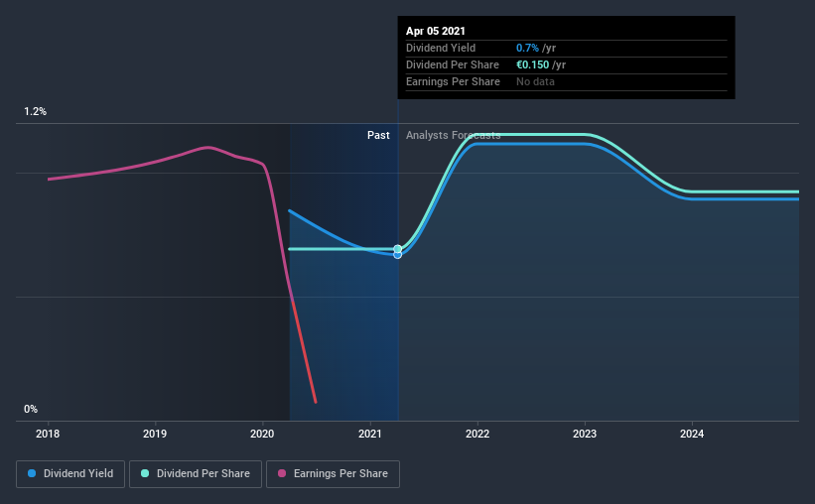Viewport: 815px width, 504px height.
Task: Toggle the Earnings Per Share legend button
Action: coord(333,474)
